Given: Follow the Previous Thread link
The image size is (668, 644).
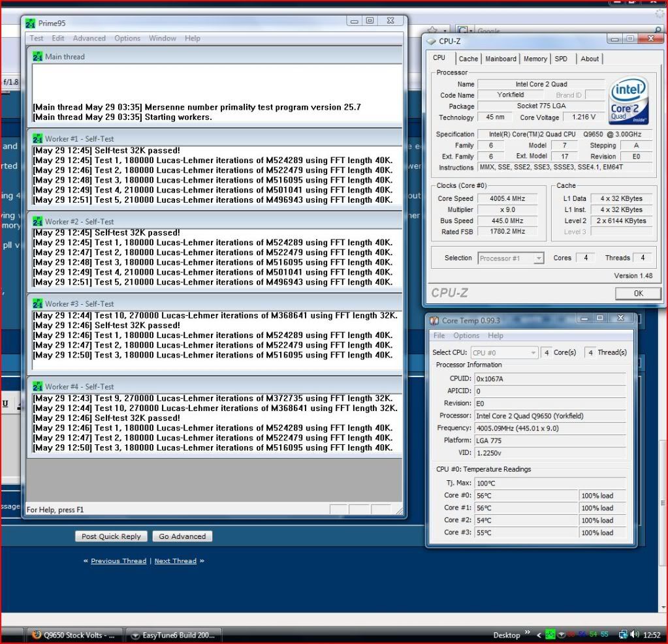Looking at the screenshot, I should tap(118, 561).
